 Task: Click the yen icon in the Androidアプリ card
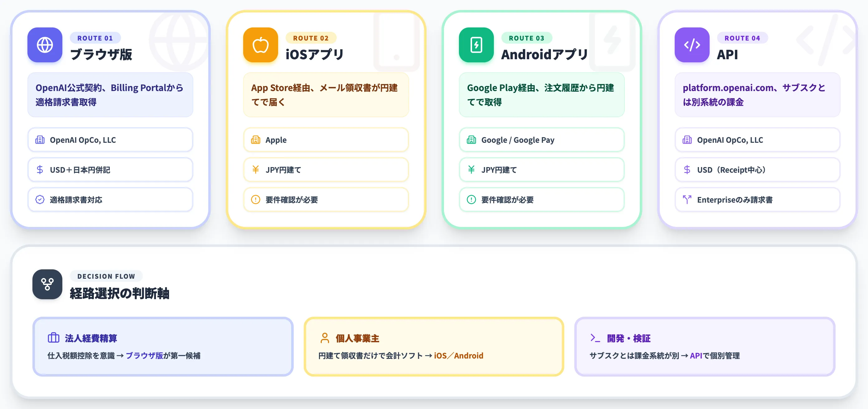point(471,170)
